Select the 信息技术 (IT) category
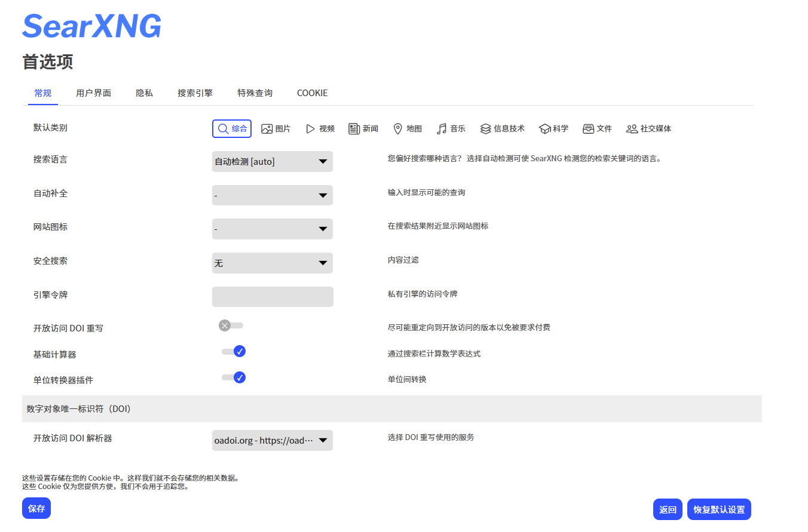Image resolution: width=808 pixels, height=532 pixels. click(x=502, y=128)
